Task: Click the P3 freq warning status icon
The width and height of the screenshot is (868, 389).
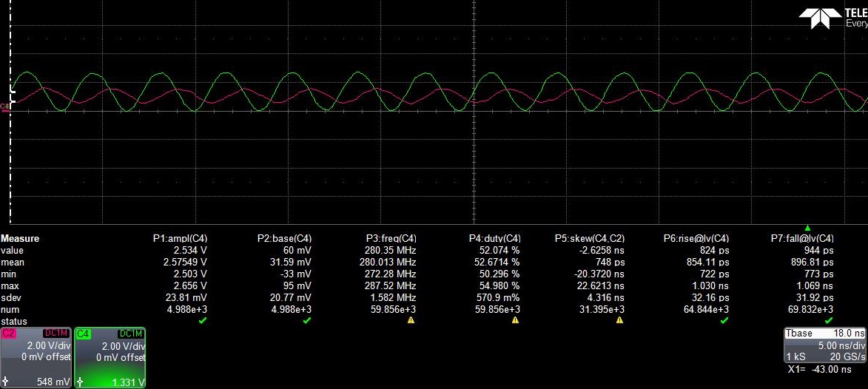Action: pyautogui.click(x=411, y=321)
